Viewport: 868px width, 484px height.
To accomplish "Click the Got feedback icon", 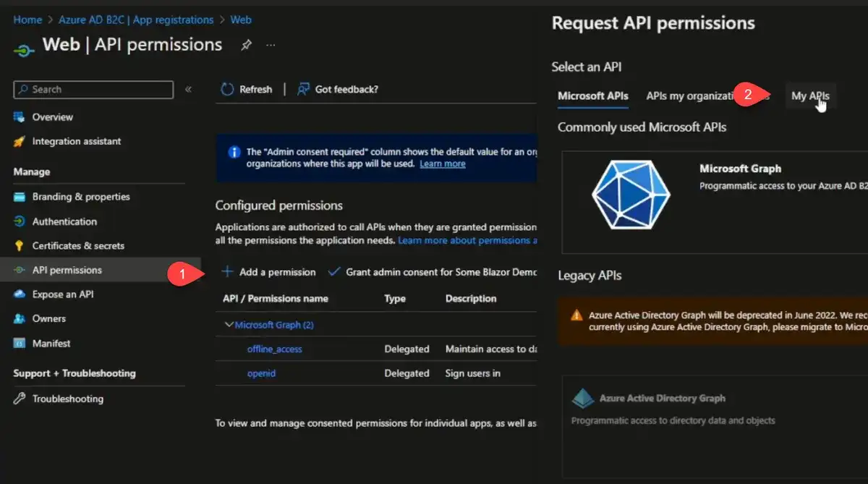I will 304,89.
